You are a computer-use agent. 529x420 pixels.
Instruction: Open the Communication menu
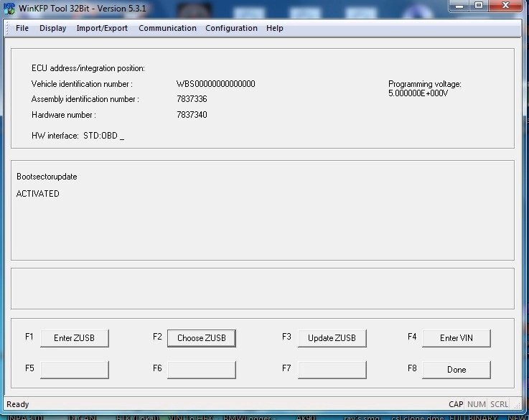pos(167,28)
